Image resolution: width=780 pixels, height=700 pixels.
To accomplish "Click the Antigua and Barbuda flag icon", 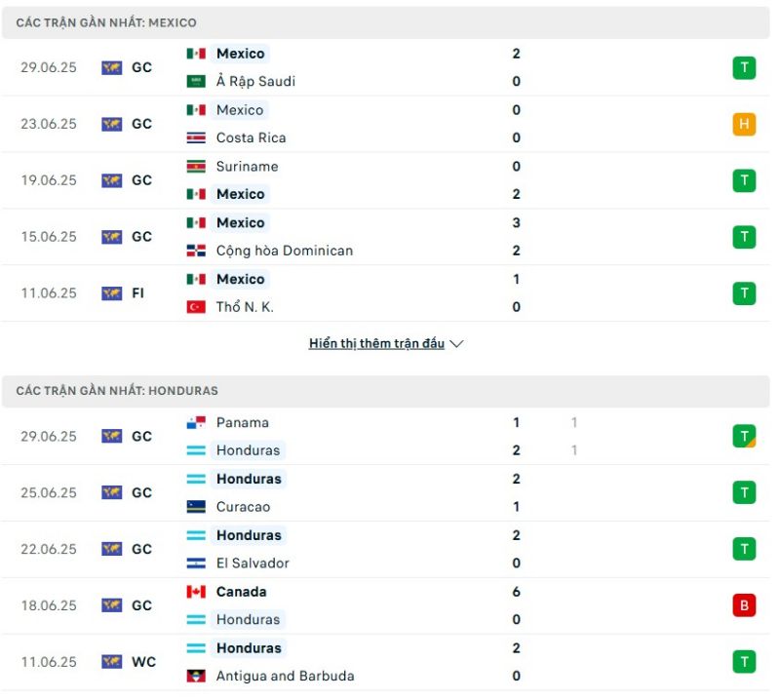I will click(196, 677).
